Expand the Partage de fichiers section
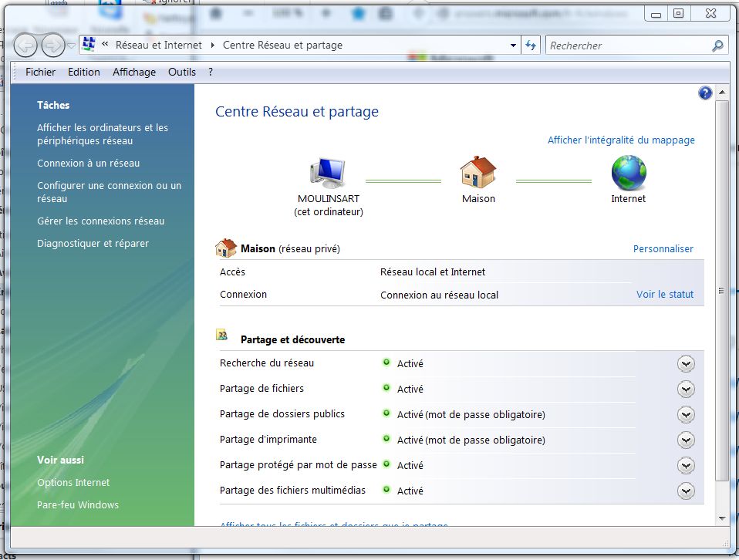Image resolution: width=739 pixels, height=560 pixels. coord(686,389)
